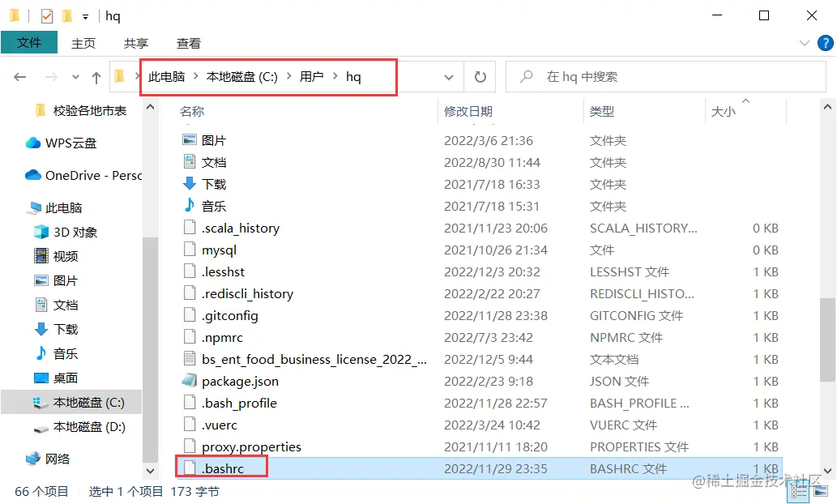The height and width of the screenshot is (504, 837).
Task: Open 3D 对象 in the sidebar
Action: coord(75,233)
